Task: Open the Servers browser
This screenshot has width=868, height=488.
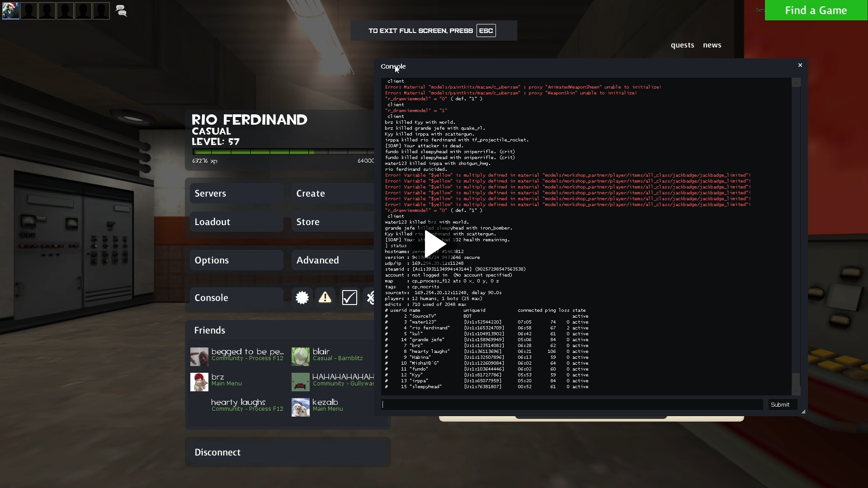Action: 236,193
